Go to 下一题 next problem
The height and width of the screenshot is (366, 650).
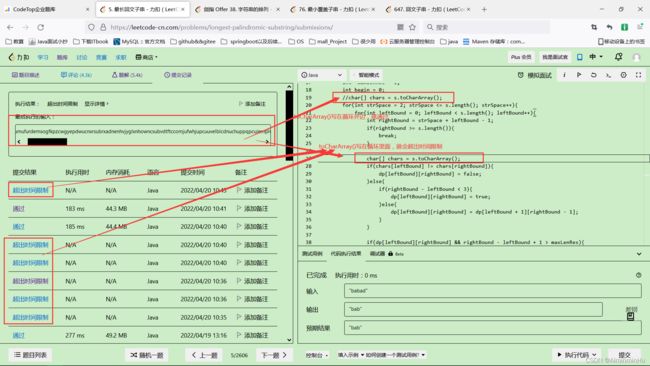[274, 355]
